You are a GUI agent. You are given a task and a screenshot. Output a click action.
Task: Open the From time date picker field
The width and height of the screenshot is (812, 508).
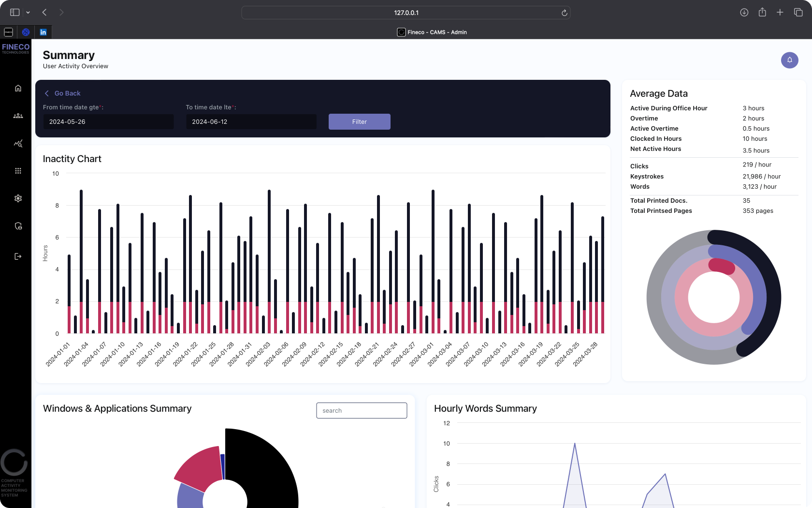point(108,121)
